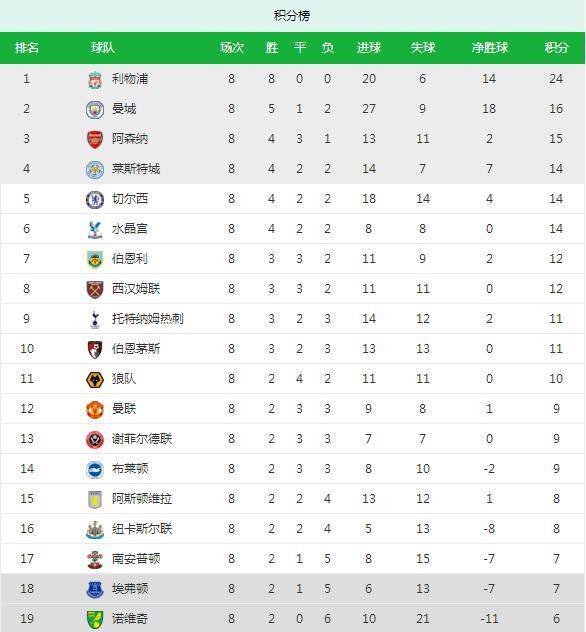Screen dimensions: 586x632
Task: Select the 进球 column header
Action: point(368,48)
